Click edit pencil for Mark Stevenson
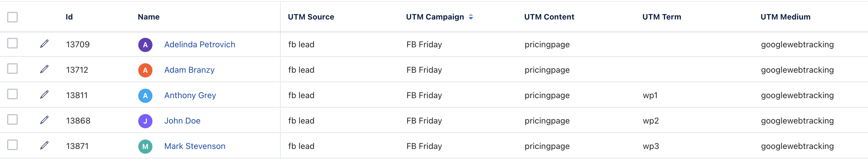 (44, 145)
